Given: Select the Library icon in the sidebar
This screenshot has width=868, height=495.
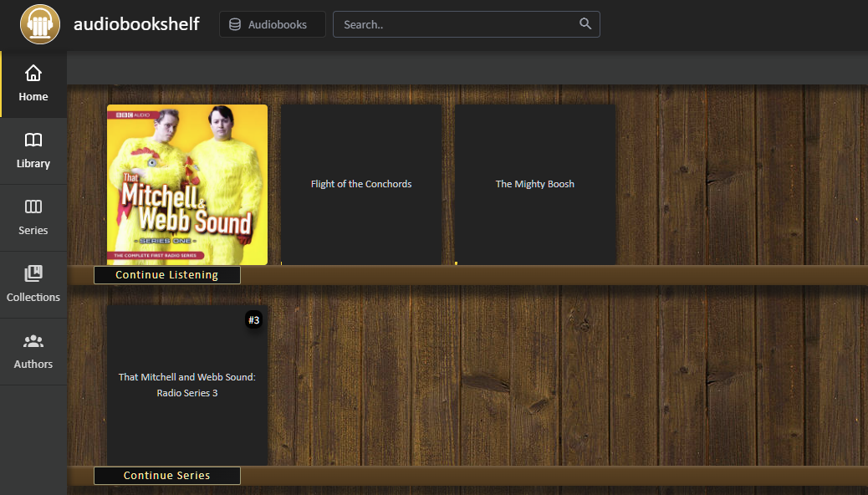Looking at the screenshot, I should (33, 140).
